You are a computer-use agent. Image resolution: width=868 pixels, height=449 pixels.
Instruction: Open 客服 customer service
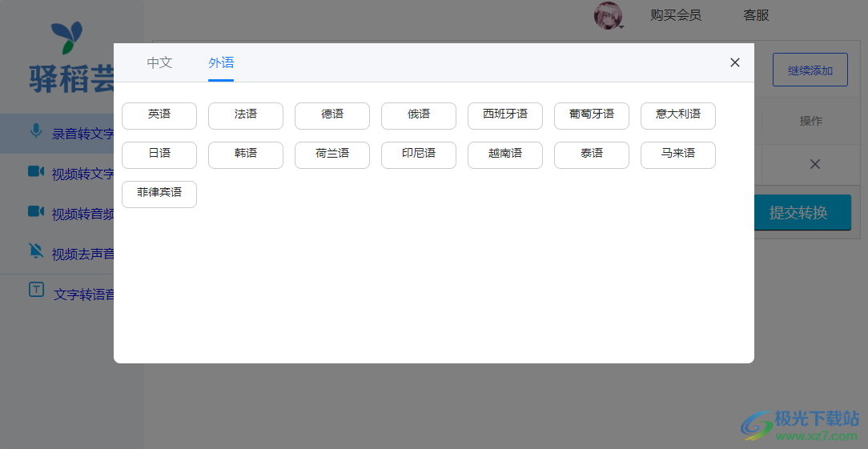pyautogui.click(x=756, y=15)
